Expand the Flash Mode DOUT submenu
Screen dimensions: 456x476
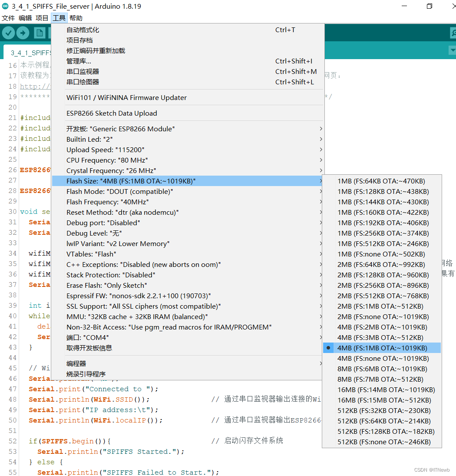coord(188,192)
